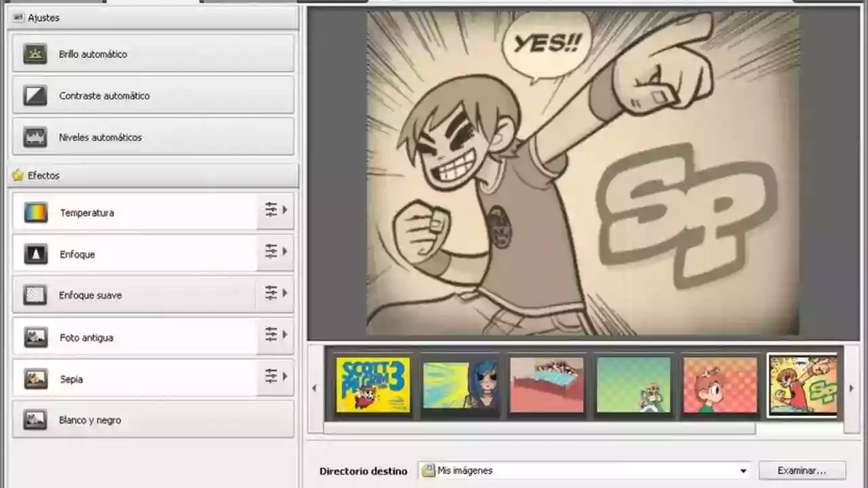This screenshot has width=868, height=488.
Task: Select the blue-haired girl thumbnail
Action: click(460, 385)
